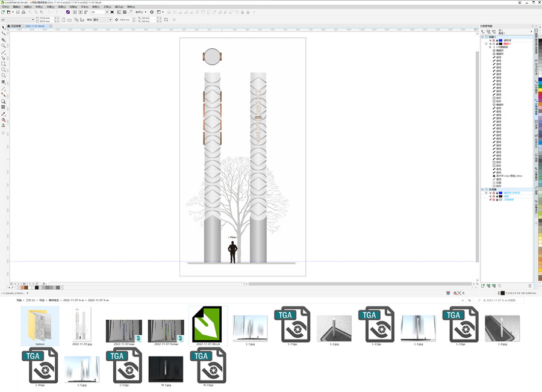Open page size A4 dropdown
Image resolution: width=542 pixels, height=392 pixels.
(33, 20)
